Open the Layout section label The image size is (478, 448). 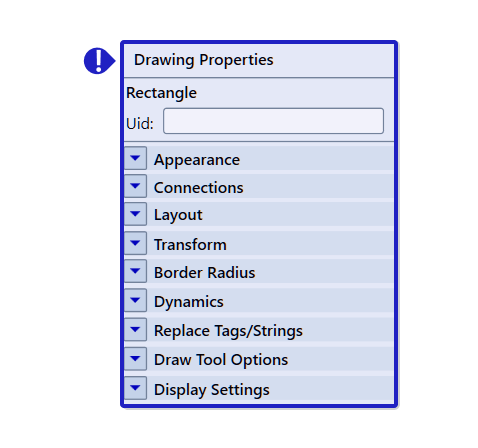[178, 215]
